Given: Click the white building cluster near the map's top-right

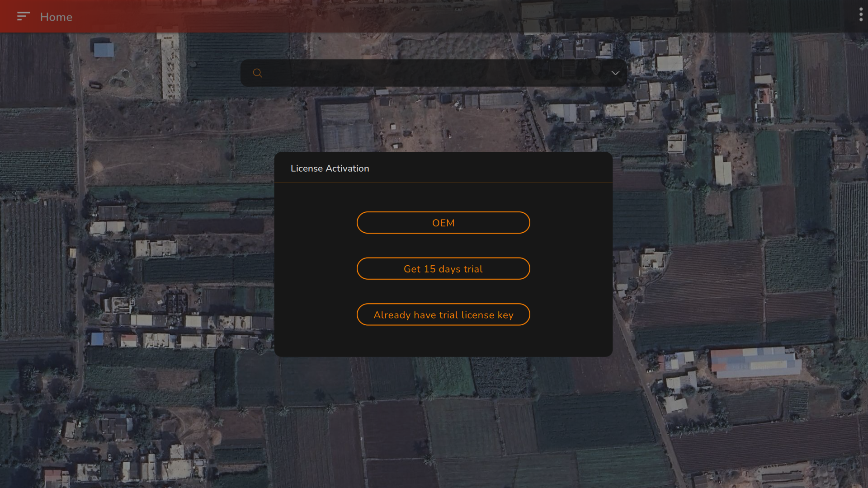Looking at the screenshot, I should point(669,63).
